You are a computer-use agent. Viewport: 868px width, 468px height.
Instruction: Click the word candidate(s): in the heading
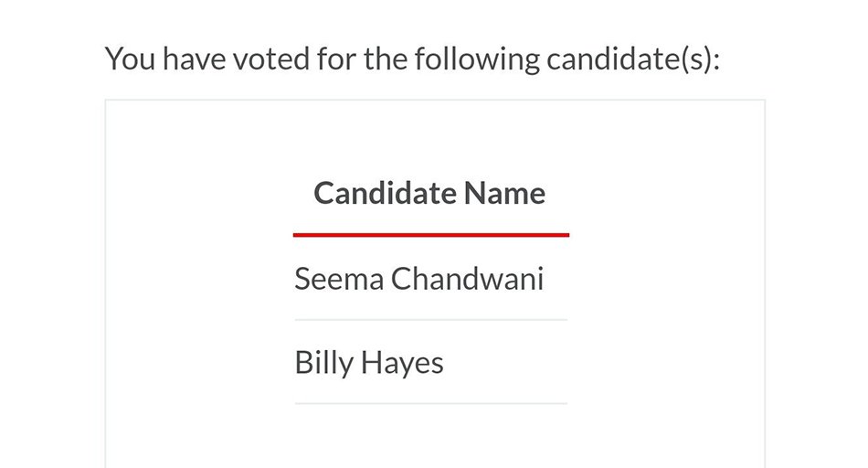[633, 59]
